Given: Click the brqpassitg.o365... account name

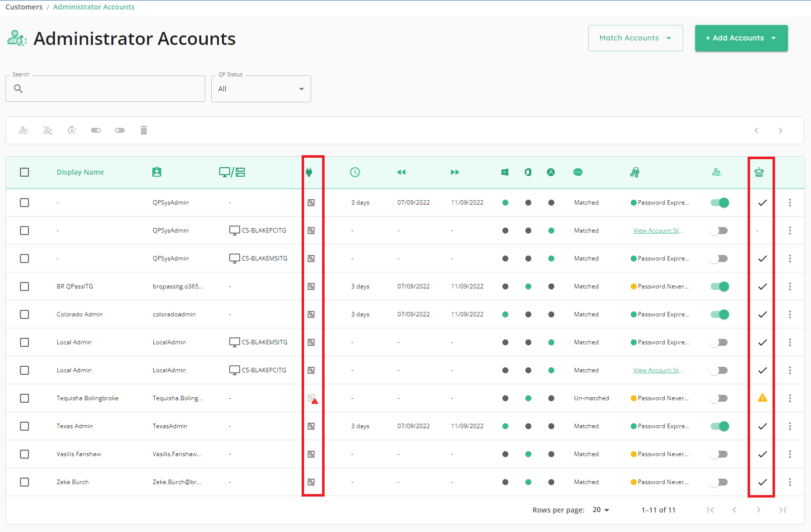Looking at the screenshot, I should point(178,286).
